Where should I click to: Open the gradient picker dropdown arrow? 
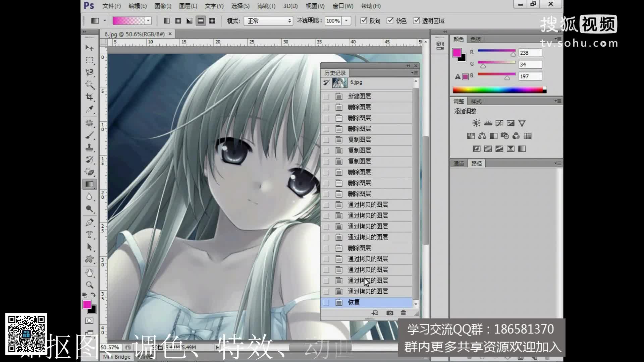click(148, 21)
